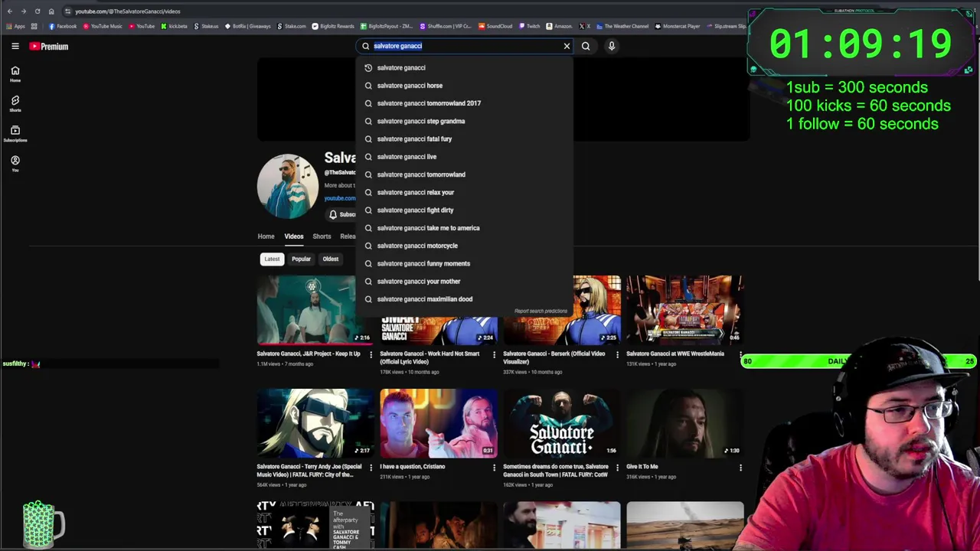The image size is (980, 551).
Task: Open the Apps bookmark shortcut
Action: tap(15, 26)
